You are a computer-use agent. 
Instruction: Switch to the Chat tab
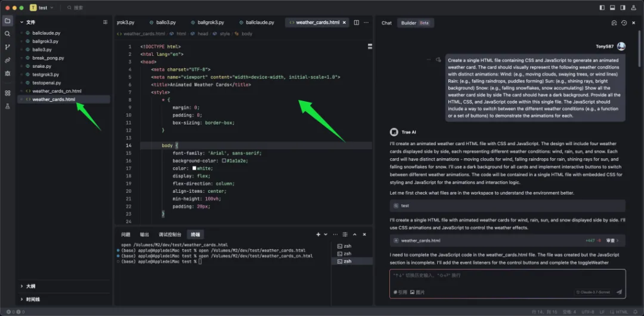point(387,23)
